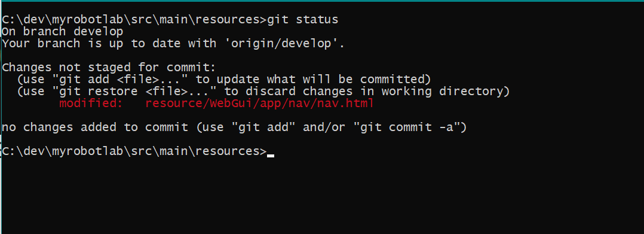Screen dimensions: 644x234
Task: Click the red nav.html file path
Action: [259, 103]
